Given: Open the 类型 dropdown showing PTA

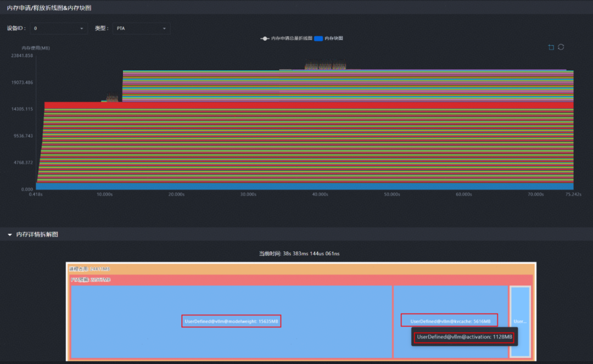Looking at the screenshot, I should click(x=141, y=29).
